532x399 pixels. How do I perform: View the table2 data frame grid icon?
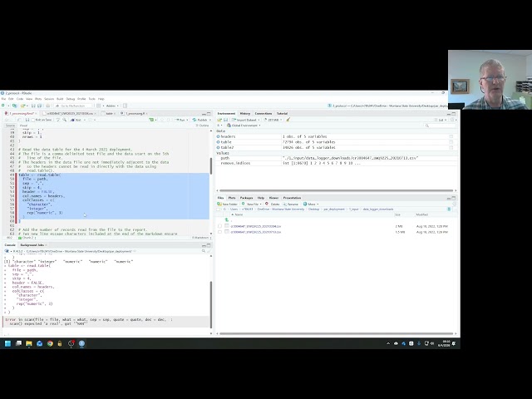tap(451, 148)
